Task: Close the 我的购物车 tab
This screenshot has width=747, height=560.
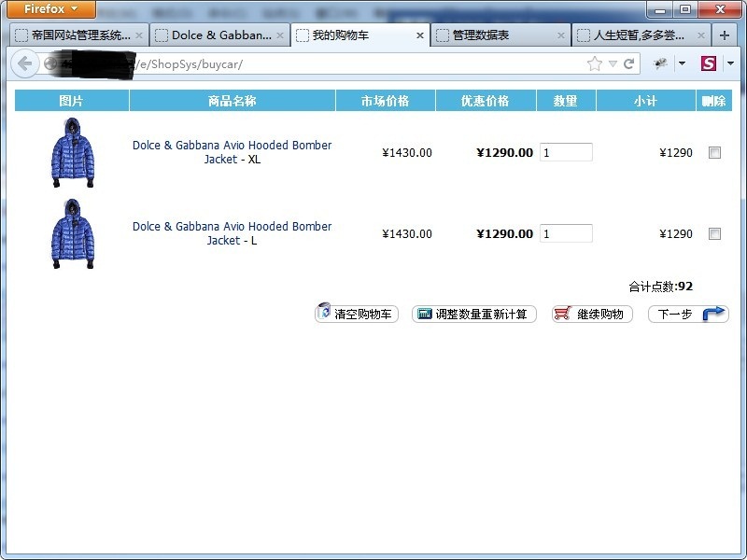Action: 419,35
